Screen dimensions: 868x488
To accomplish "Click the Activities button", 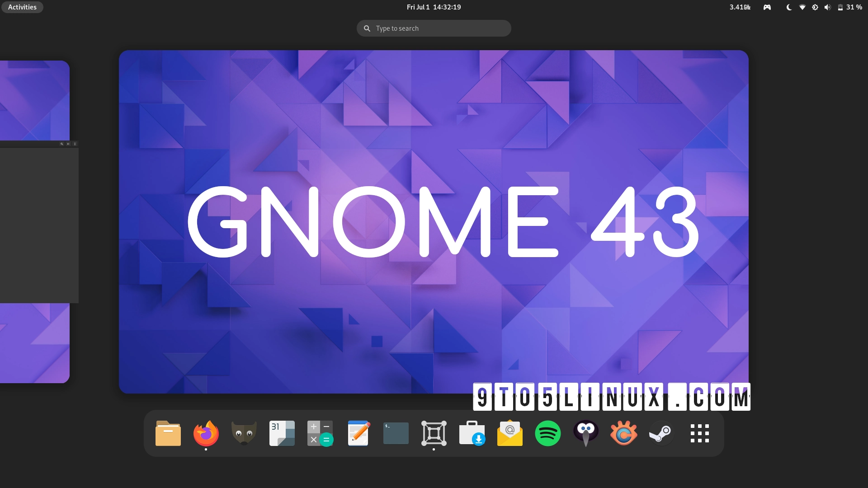I will point(22,7).
